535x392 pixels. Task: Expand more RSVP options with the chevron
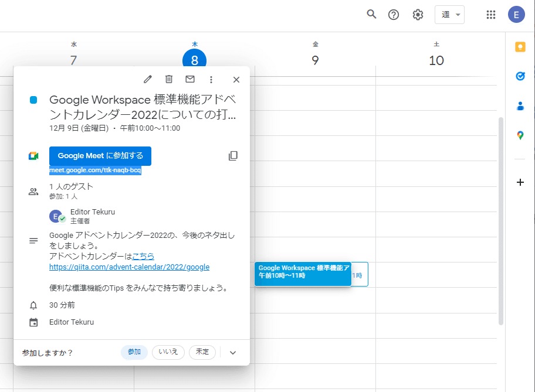pos(232,352)
